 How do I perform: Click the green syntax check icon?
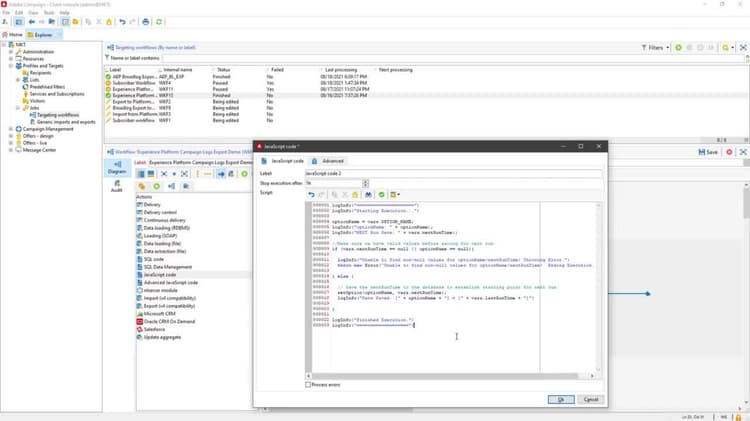(382, 194)
